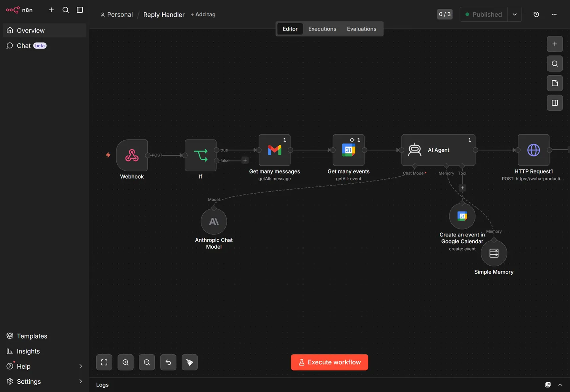This screenshot has height=392, width=570.
Task: Open the HTTP Request1 globe node
Action: coord(534,150)
